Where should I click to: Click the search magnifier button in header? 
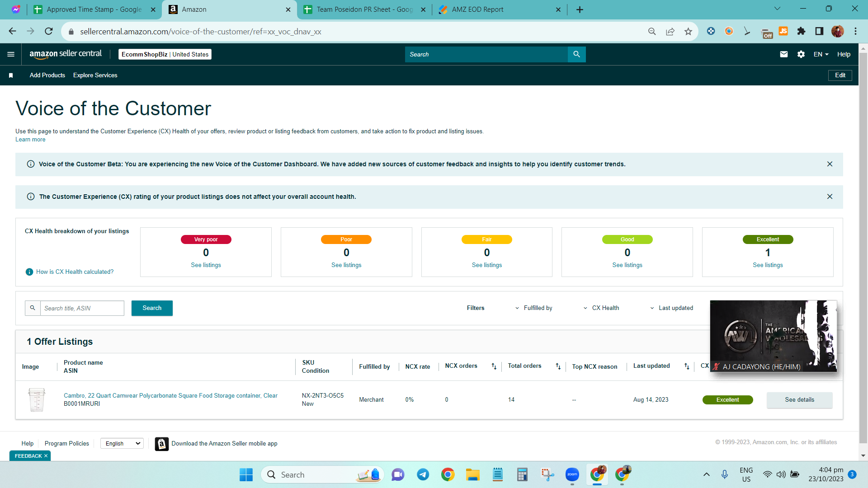[576, 54]
